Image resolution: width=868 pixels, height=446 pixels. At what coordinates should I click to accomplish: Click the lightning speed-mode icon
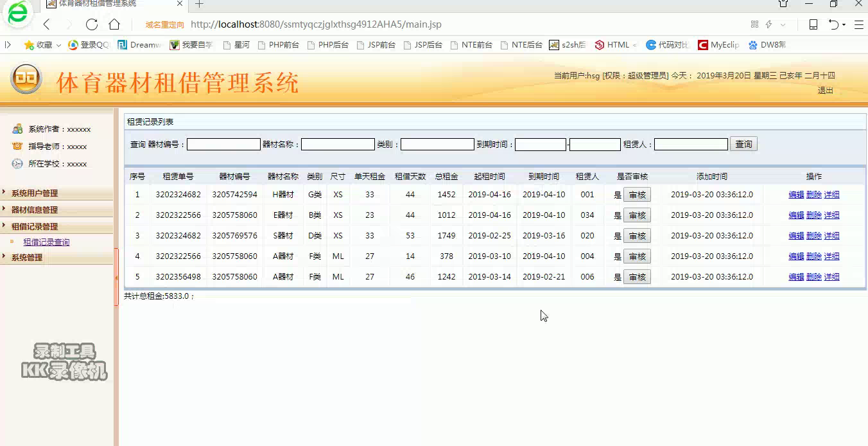[768, 24]
